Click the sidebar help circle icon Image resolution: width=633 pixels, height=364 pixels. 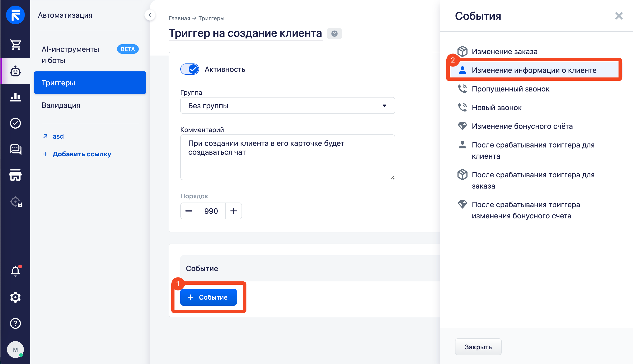coord(15,323)
